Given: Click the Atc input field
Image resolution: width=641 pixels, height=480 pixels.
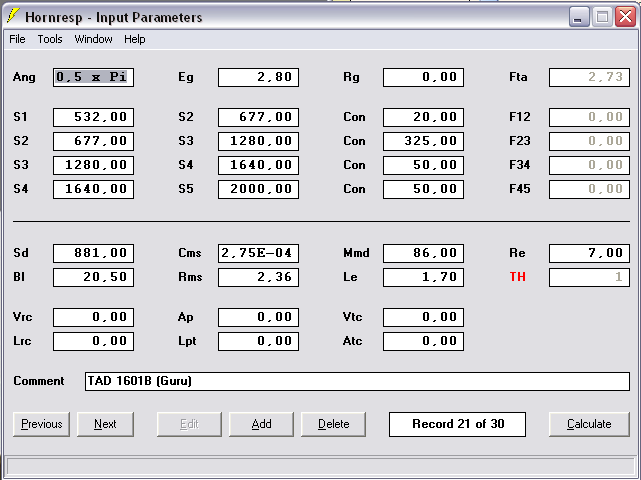Looking at the screenshot, I should coord(424,341).
